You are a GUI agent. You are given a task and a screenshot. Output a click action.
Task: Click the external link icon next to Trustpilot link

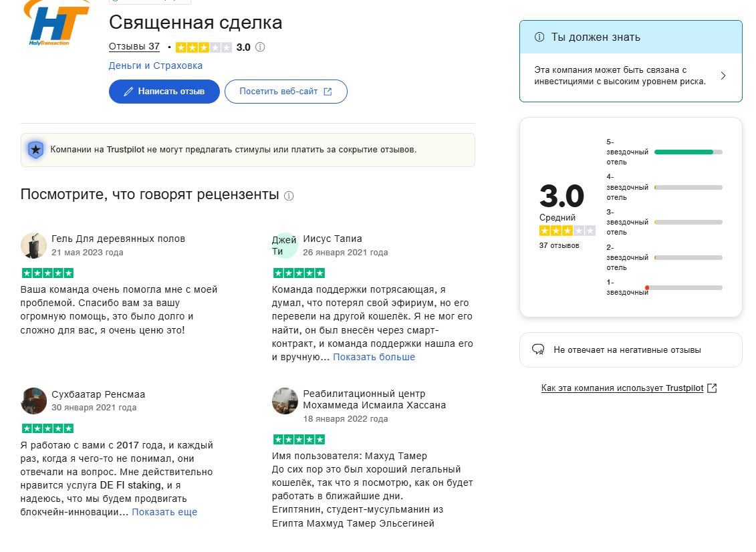(x=712, y=388)
